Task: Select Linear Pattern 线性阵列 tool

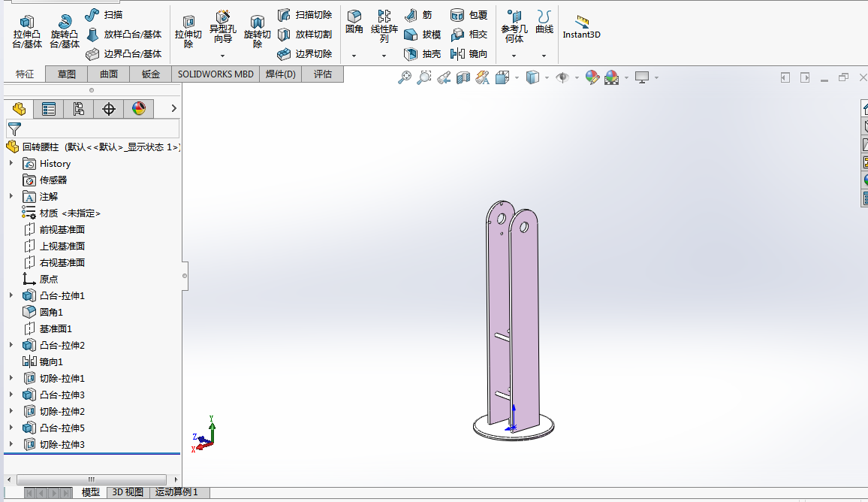Action: tap(384, 26)
